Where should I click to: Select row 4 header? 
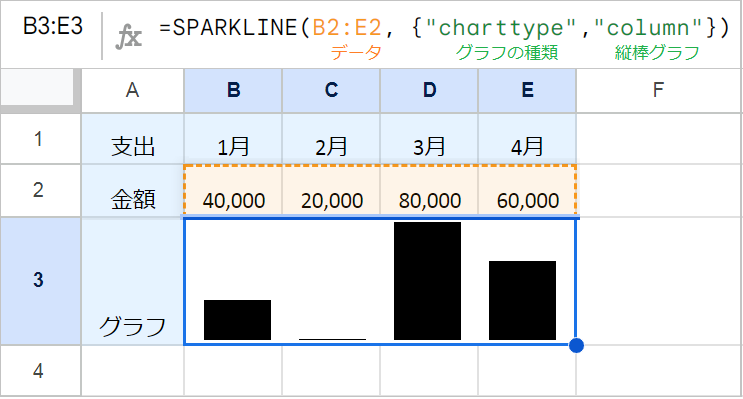[40, 371]
